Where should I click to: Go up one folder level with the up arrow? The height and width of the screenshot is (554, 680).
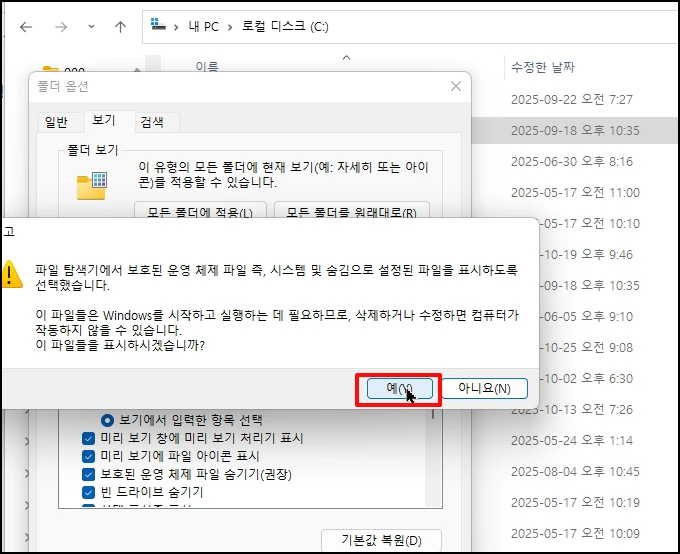[120, 27]
